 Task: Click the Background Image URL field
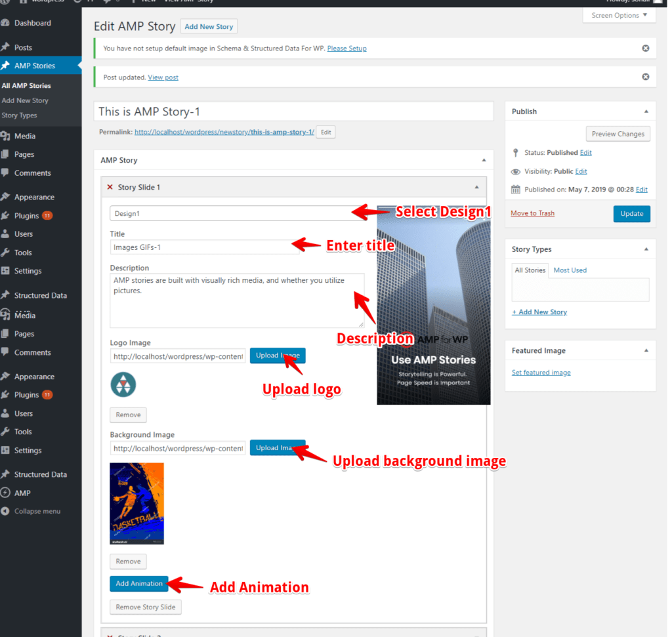[177, 449]
